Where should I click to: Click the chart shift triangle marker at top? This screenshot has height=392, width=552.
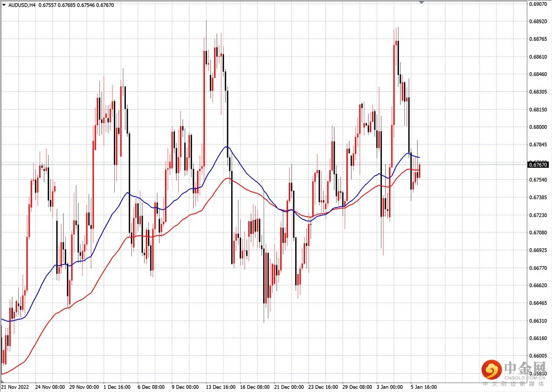click(x=422, y=3)
